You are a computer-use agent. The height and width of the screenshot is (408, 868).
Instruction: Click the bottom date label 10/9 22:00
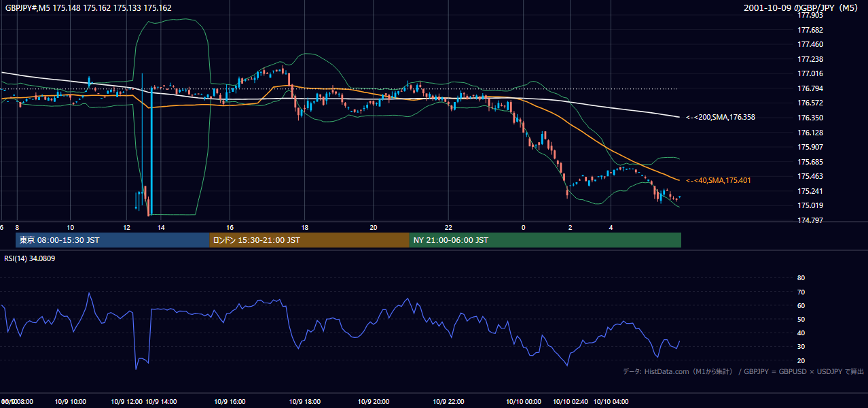(449, 402)
